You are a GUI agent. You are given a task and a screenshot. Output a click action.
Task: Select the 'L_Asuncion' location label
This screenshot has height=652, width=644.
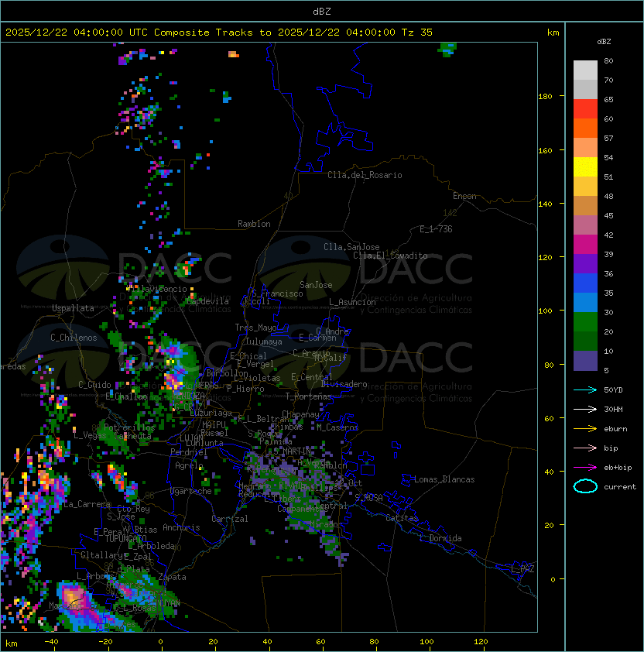352,302
